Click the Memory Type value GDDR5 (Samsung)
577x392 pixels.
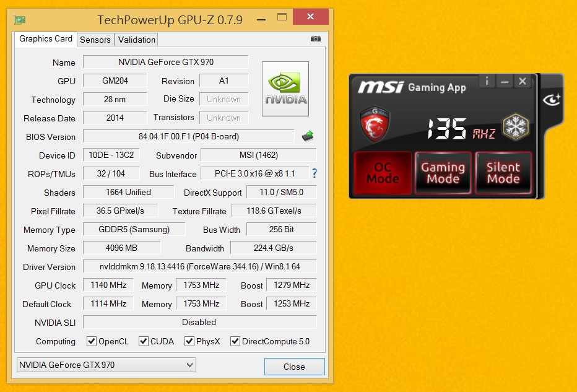click(134, 229)
